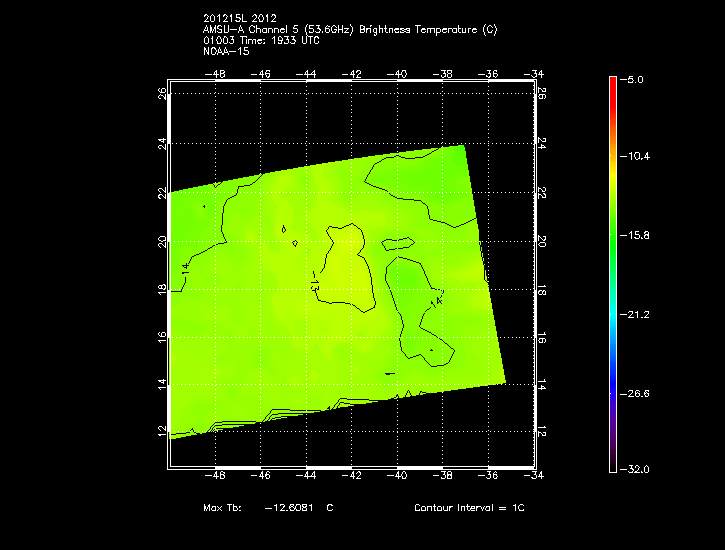Click the -42 longitude label on top axis

tap(352, 74)
